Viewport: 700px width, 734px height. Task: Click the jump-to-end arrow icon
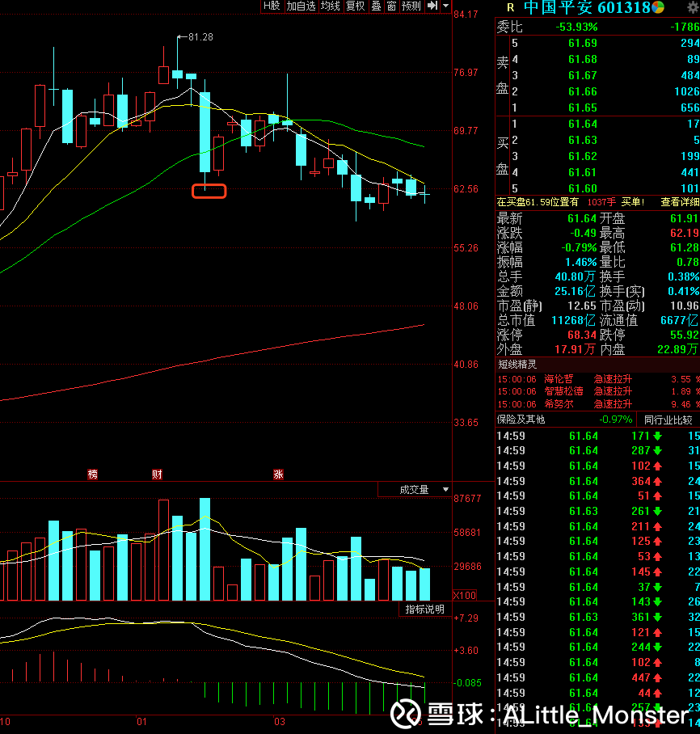point(432,6)
